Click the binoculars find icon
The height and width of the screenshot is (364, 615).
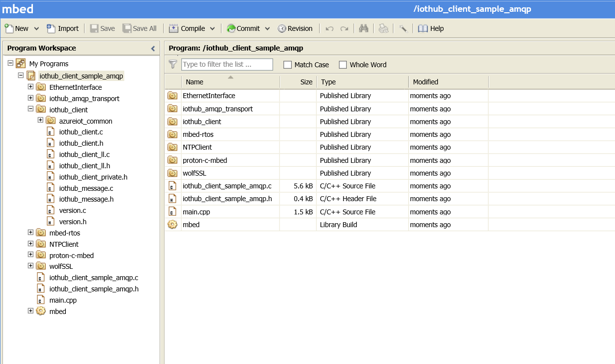[363, 28]
